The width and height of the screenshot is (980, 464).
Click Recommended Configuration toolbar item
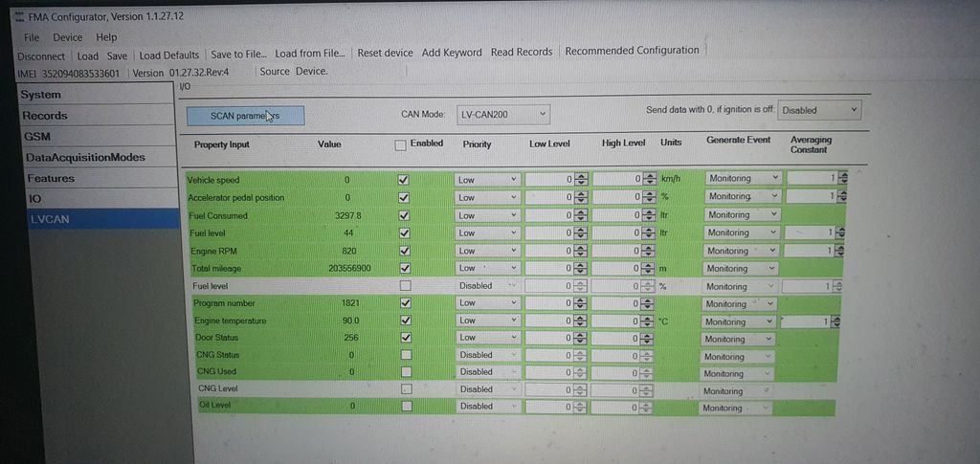coord(632,51)
